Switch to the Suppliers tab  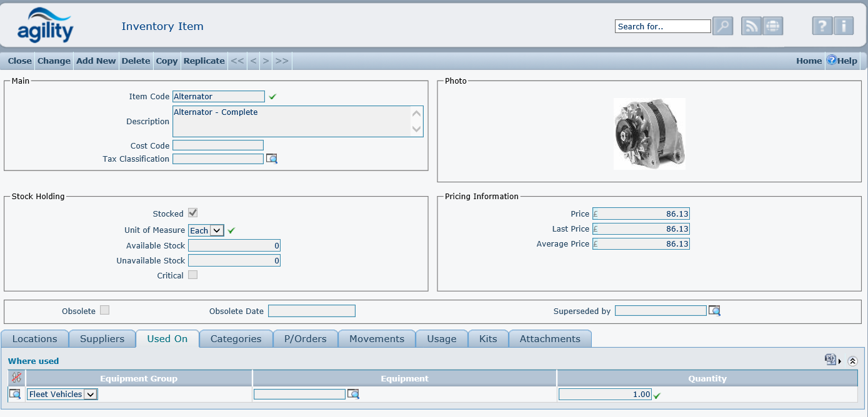pyautogui.click(x=102, y=339)
